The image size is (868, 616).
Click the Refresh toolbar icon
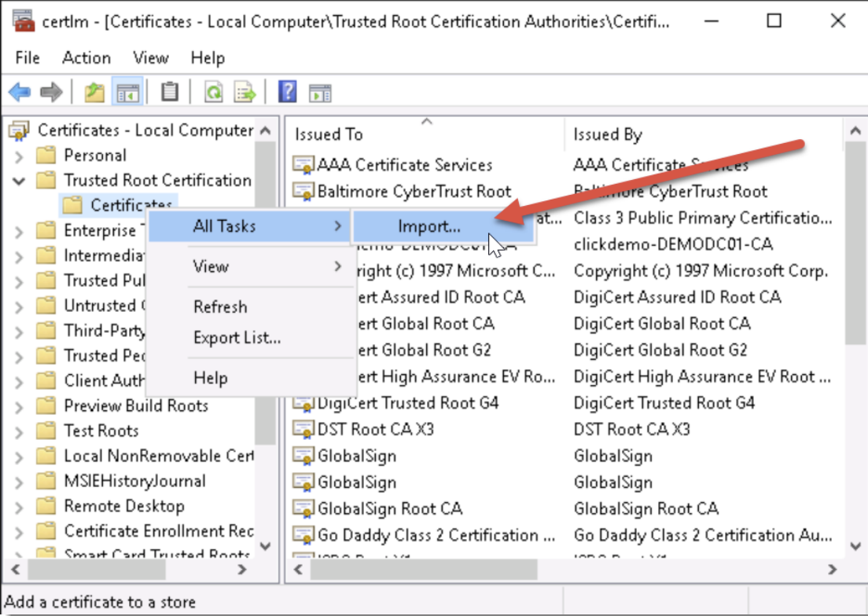click(214, 92)
